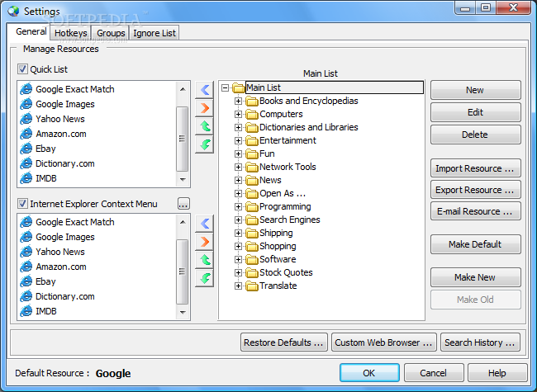The height and width of the screenshot is (392, 537).
Task: Select the Fun folder label in Main List
Action: (x=267, y=154)
